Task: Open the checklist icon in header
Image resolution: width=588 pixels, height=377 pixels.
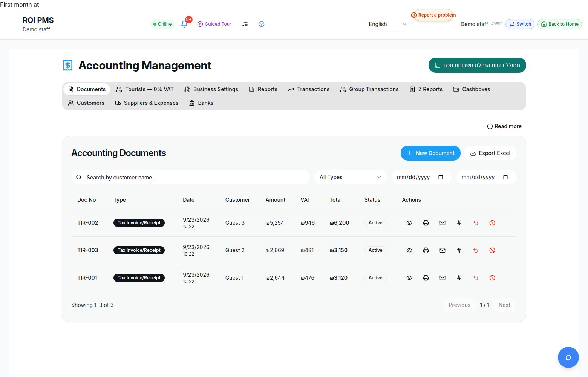Action: [245, 24]
